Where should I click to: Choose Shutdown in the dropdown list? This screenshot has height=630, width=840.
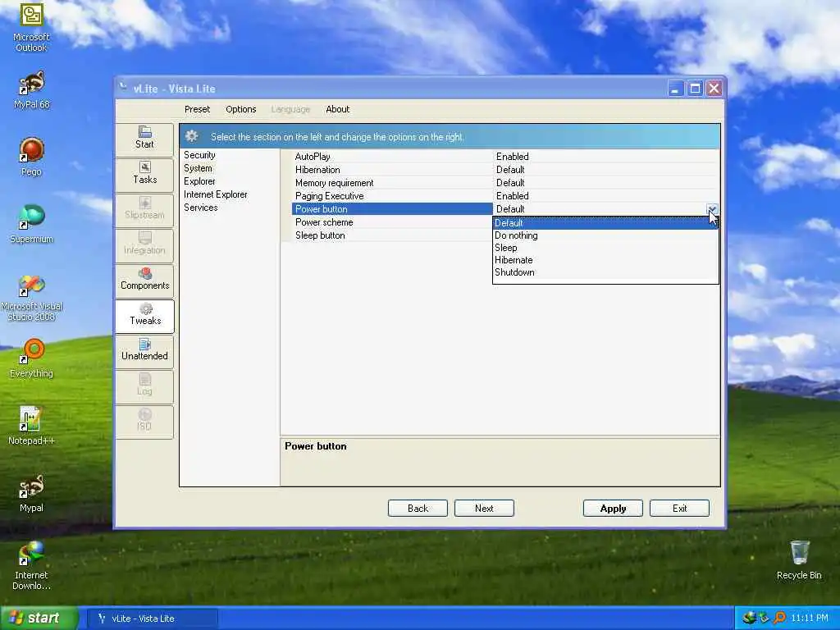click(605, 272)
